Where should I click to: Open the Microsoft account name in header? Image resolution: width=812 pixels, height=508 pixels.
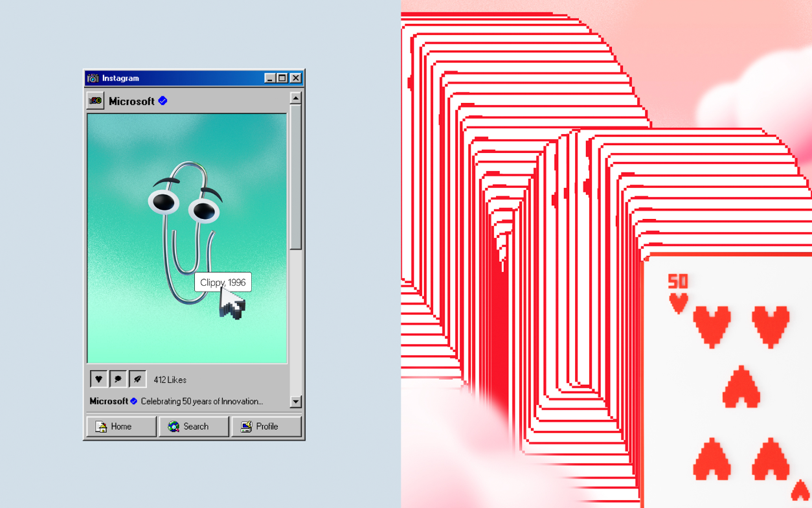[x=131, y=101]
